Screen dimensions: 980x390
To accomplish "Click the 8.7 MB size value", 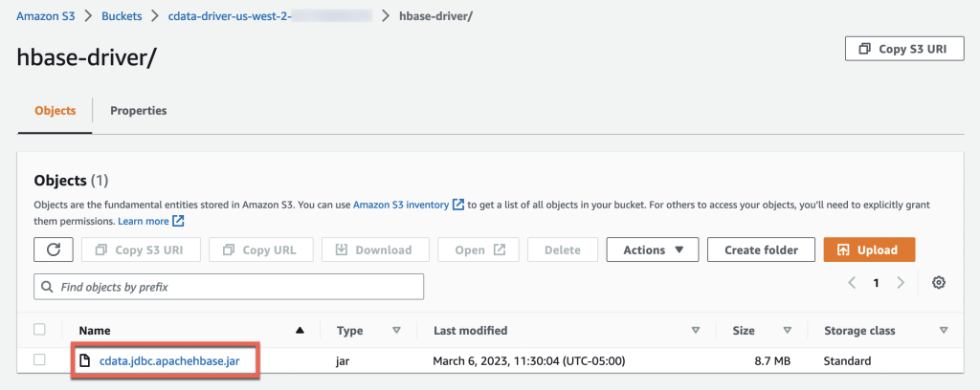I will point(772,360).
